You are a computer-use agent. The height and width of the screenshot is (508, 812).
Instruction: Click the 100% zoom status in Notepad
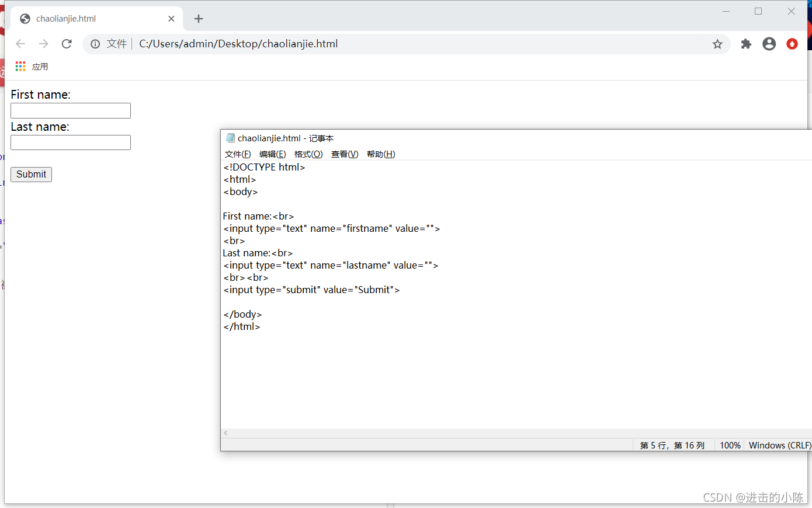click(x=730, y=445)
